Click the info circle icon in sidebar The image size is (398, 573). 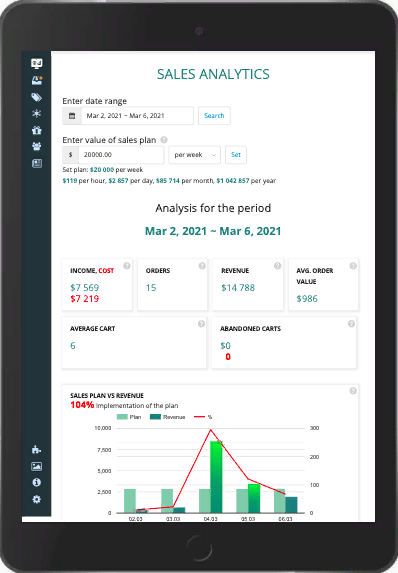37,482
